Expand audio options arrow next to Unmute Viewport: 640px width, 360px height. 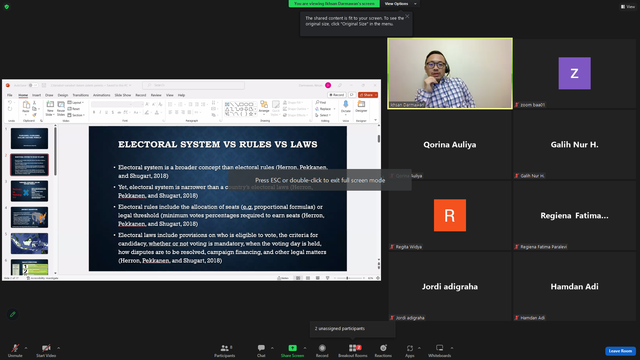point(26,348)
